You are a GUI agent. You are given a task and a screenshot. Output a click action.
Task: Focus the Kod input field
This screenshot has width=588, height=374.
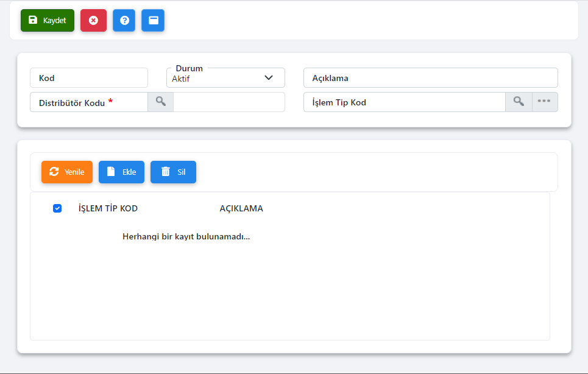pyautogui.click(x=89, y=78)
